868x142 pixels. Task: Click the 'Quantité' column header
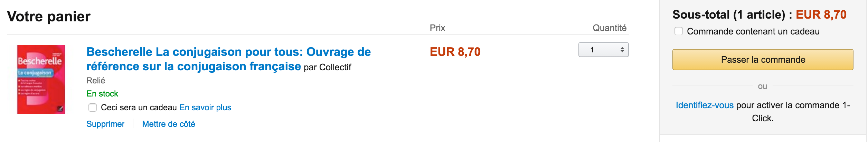pyautogui.click(x=609, y=28)
